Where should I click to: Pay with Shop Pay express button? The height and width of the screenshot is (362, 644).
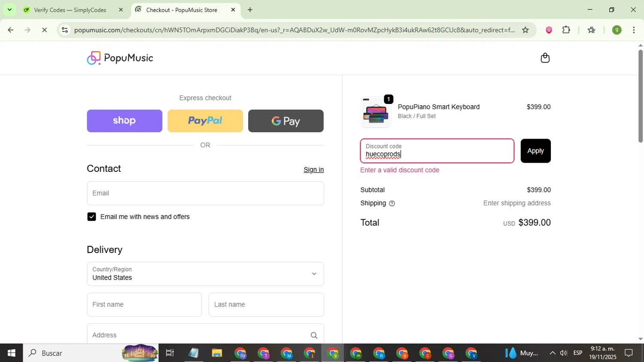[125, 121]
